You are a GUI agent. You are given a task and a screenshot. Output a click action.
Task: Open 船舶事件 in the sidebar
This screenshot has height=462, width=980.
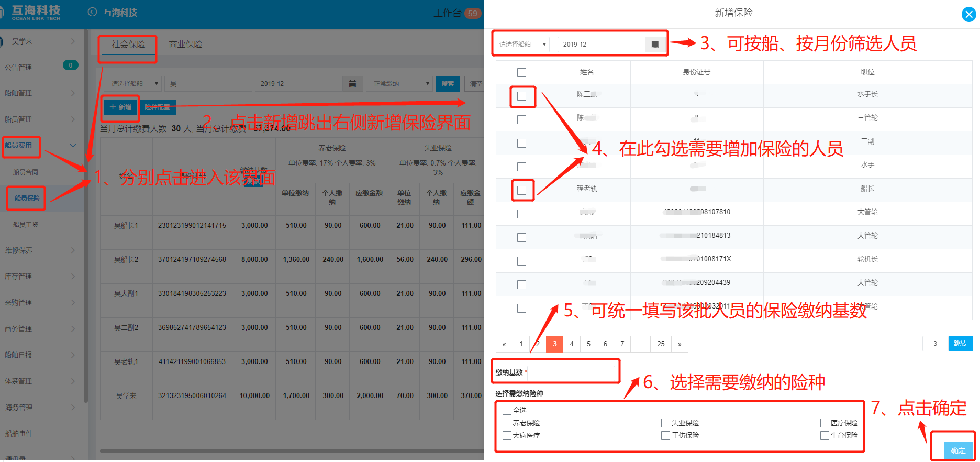point(18,434)
